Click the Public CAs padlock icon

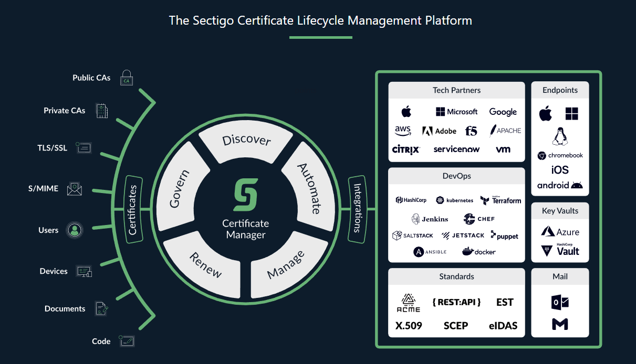tap(126, 77)
